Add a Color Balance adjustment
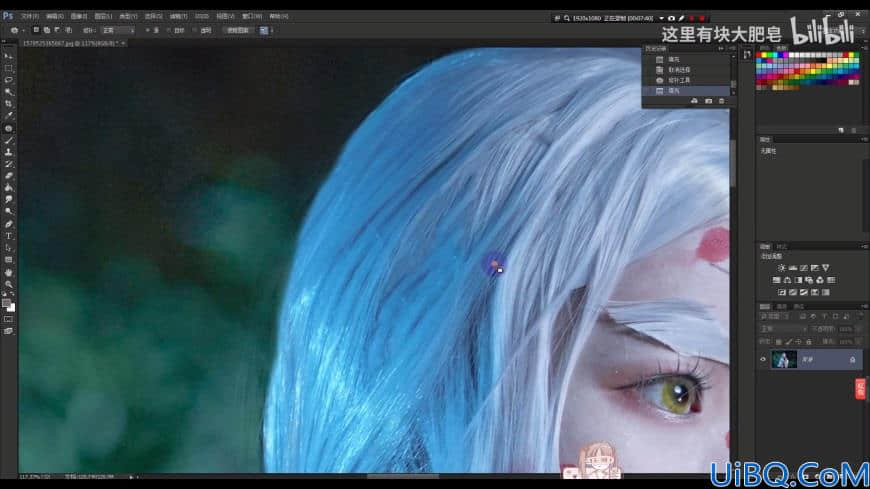 (787, 280)
